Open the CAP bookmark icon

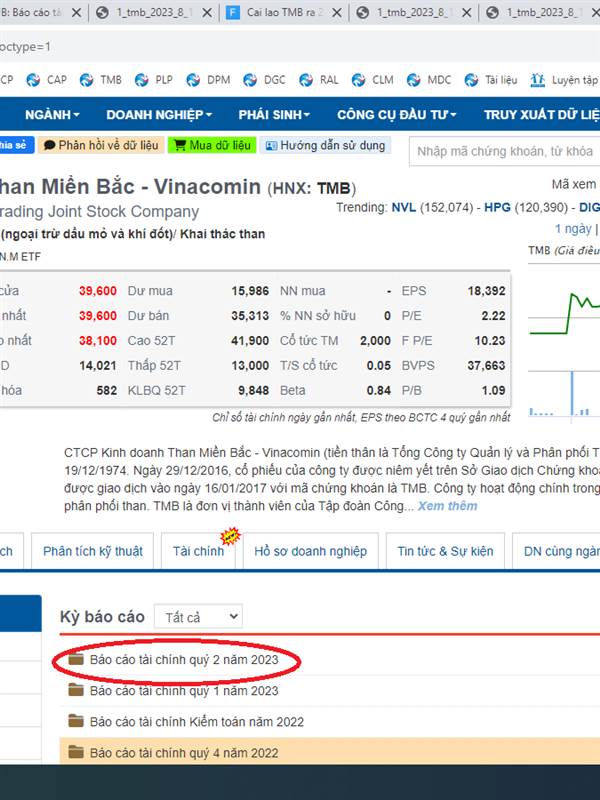click(x=33, y=80)
